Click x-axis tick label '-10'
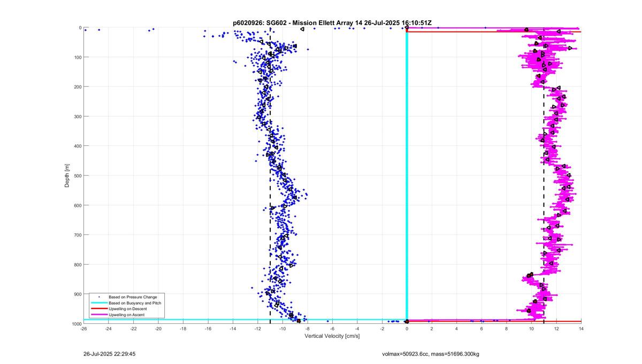The image size is (642, 364). (282, 329)
